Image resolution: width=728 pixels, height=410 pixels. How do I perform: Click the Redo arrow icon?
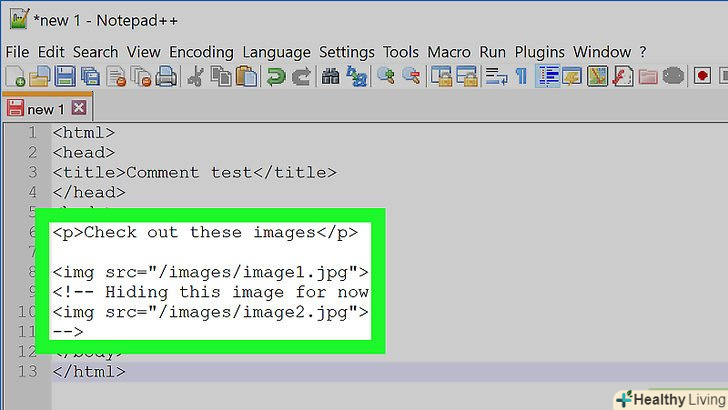tap(301, 76)
